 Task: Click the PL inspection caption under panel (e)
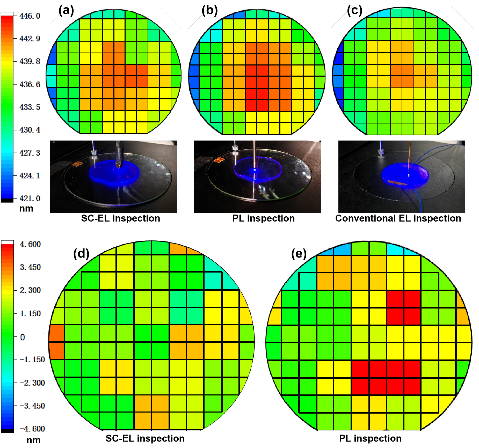tap(371, 438)
